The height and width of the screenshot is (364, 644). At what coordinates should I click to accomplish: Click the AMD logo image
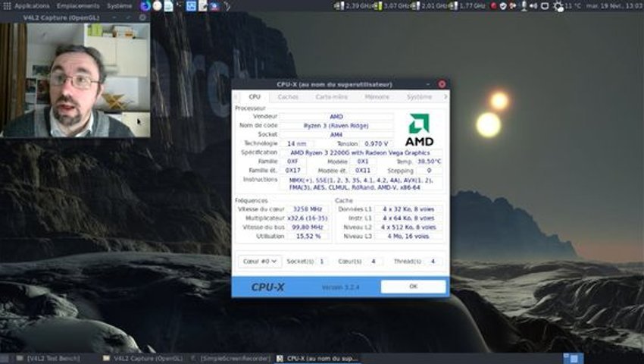click(x=419, y=130)
